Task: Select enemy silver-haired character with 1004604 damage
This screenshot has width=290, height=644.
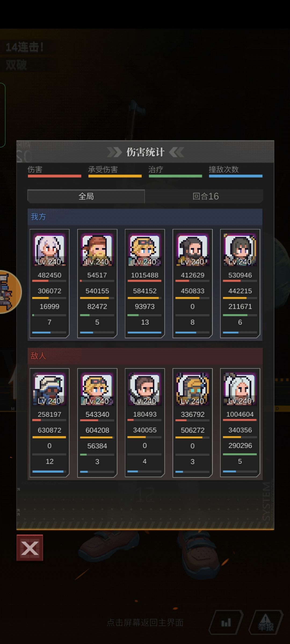Action: pos(240,423)
